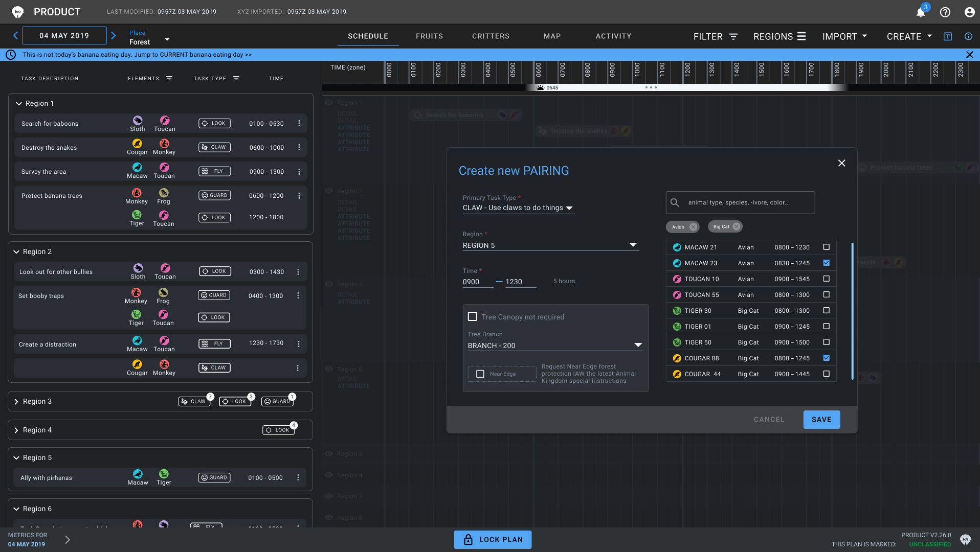
Task: Open the notifications bell
Action: (920, 12)
